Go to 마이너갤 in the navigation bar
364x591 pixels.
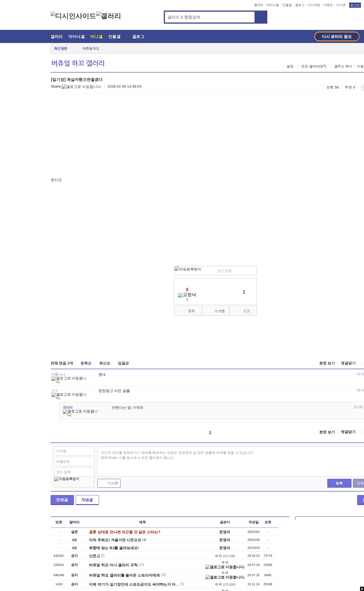coord(76,37)
